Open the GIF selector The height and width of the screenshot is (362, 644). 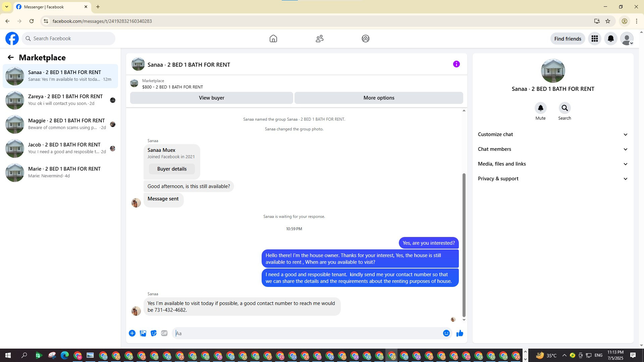[164, 333]
